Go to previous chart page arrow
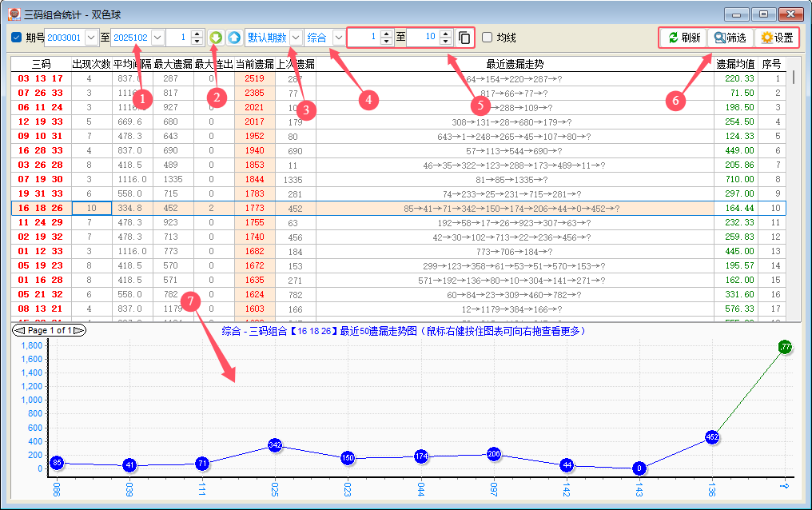 coord(21,330)
